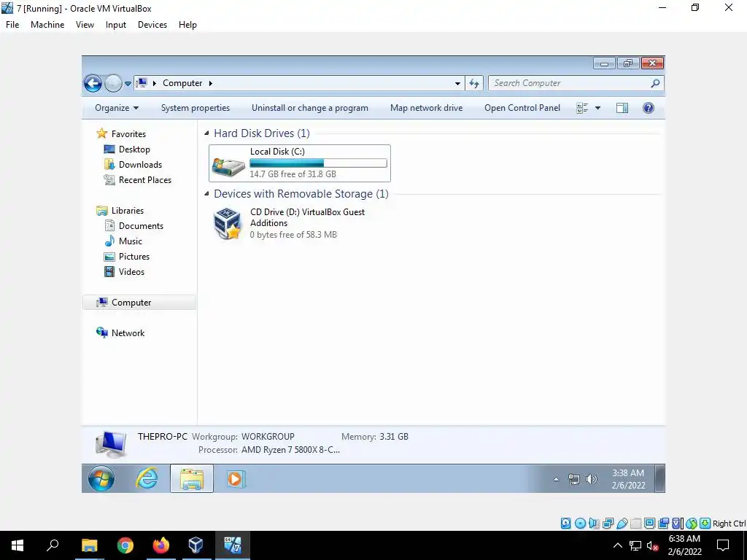Select Desktop under Favorites
The image size is (747, 560).
pos(127,149)
